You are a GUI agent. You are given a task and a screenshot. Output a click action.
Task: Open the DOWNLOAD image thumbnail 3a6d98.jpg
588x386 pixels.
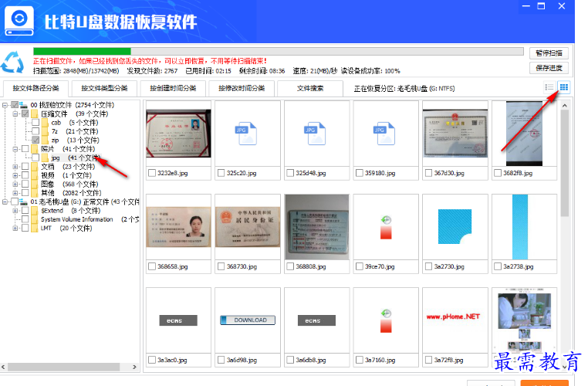(248, 320)
